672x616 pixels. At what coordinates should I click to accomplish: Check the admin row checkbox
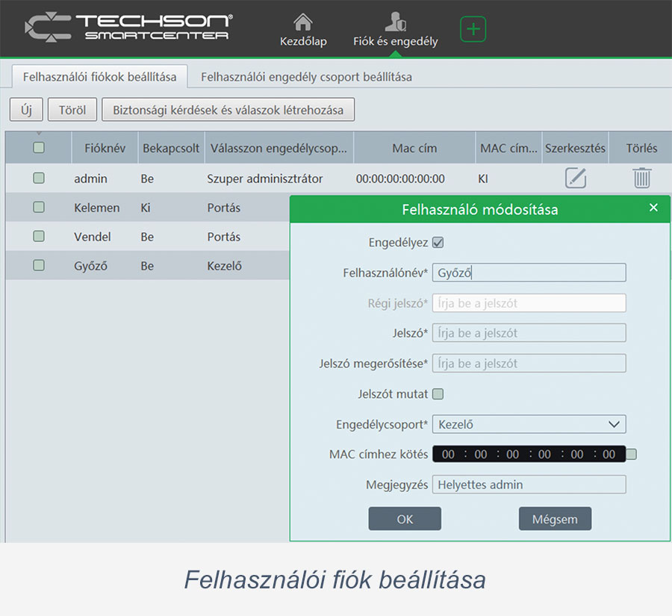tap(39, 178)
